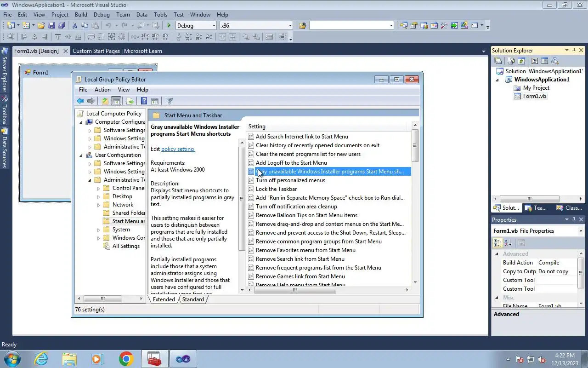Toggle Categorized view in Properties panel
The height and width of the screenshot is (368, 588).
(x=498, y=243)
